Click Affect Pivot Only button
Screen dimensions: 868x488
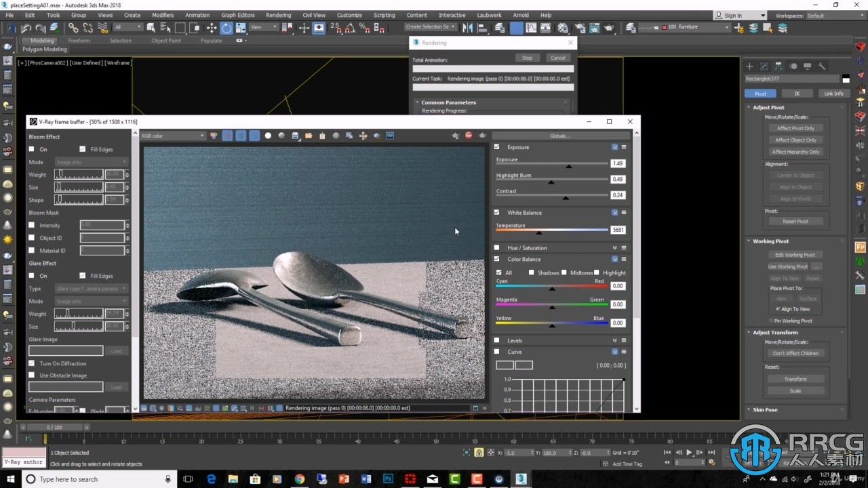[x=796, y=128]
